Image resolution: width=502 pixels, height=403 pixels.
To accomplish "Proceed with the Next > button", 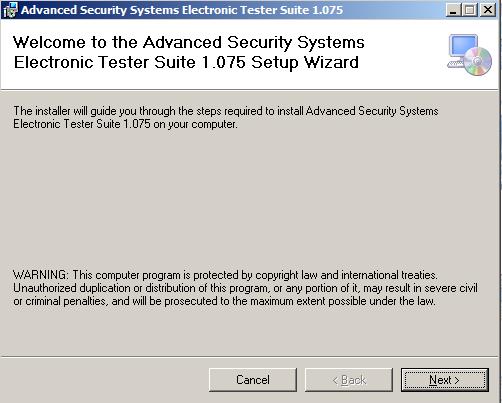I will pos(445,380).
